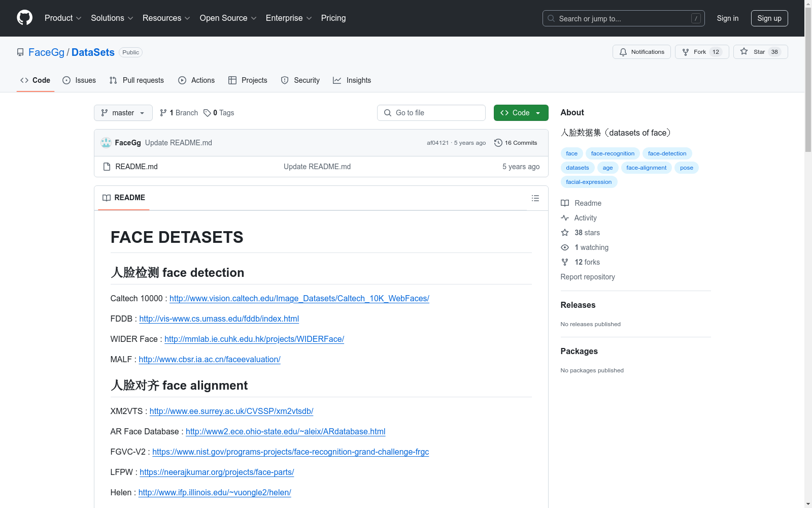Screen dimensions: 812x508
Task: Click the Go to file search box
Action: 431,113
